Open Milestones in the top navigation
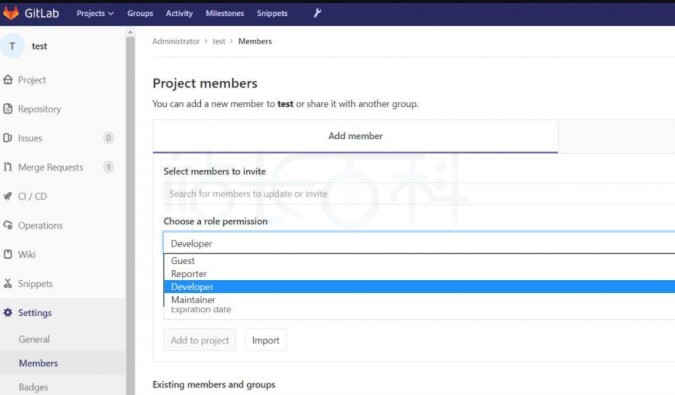This screenshot has width=675, height=395. point(225,13)
